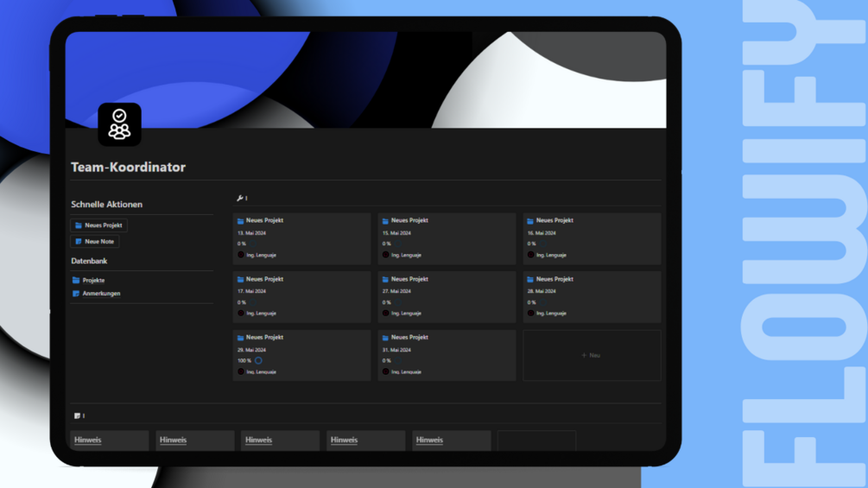Click folder icon on the 29. Mai 2024 card
The image size is (868, 488).
point(240,338)
